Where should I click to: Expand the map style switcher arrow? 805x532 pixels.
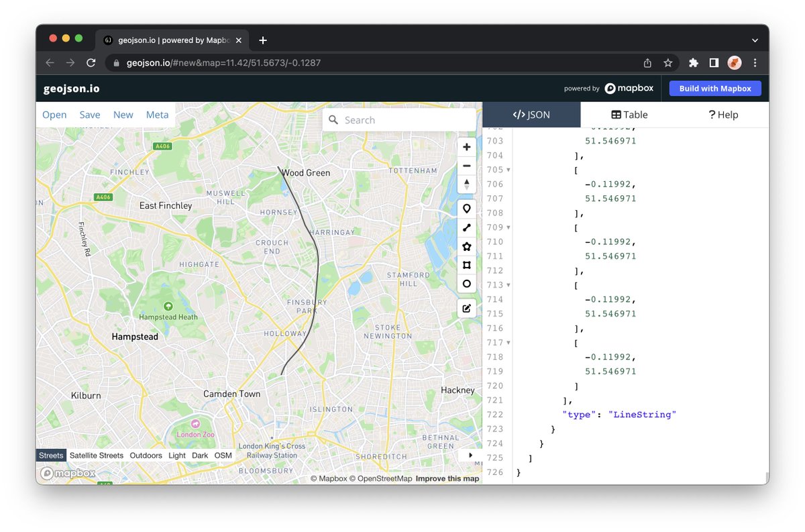(x=470, y=455)
